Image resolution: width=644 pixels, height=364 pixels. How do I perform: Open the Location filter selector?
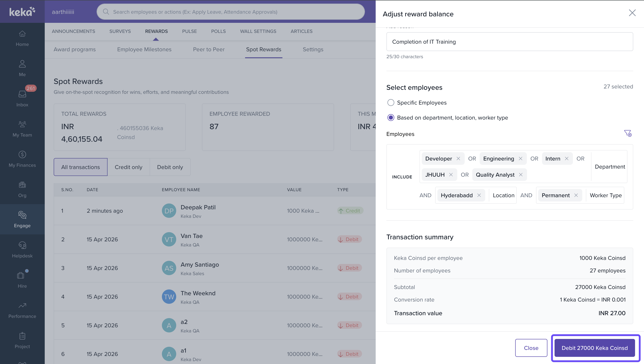(x=504, y=195)
